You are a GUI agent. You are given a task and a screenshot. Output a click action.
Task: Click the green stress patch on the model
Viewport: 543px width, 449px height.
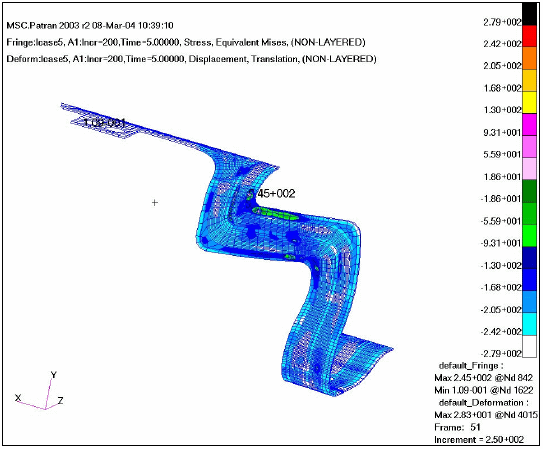click(x=275, y=214)
